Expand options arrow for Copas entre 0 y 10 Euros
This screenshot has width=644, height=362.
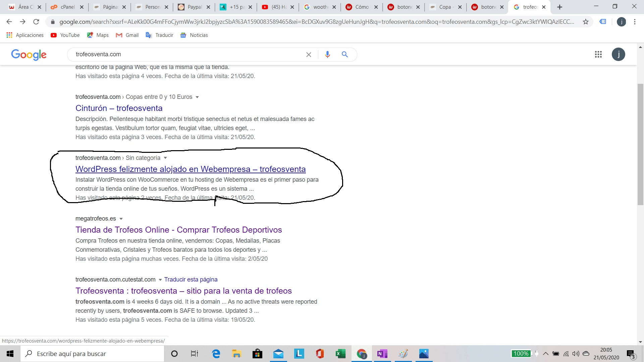point(197,97)
